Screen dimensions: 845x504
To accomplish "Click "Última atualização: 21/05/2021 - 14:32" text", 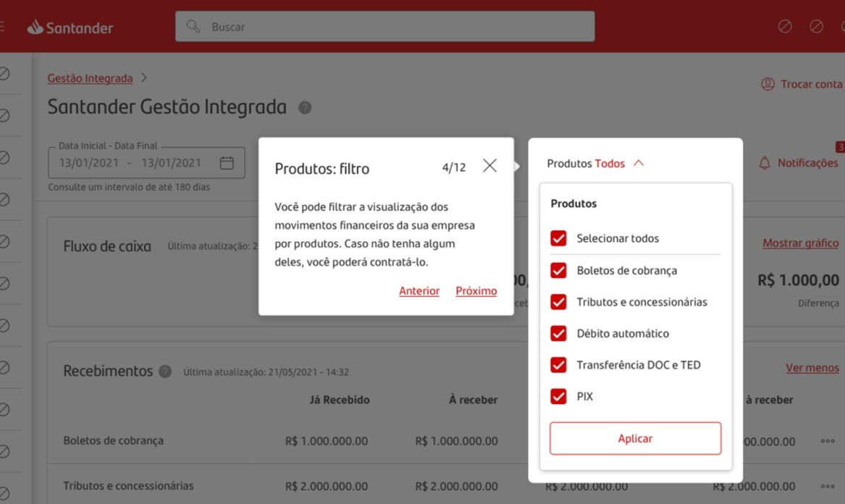I will tap(266, 372).
